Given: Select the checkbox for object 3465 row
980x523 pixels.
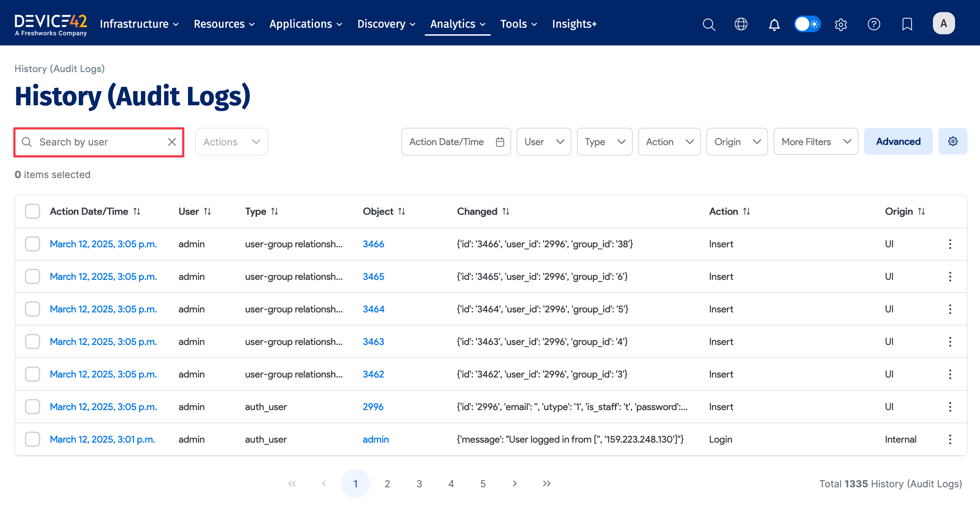Looking at the screenshot, I should click(32, 277).
